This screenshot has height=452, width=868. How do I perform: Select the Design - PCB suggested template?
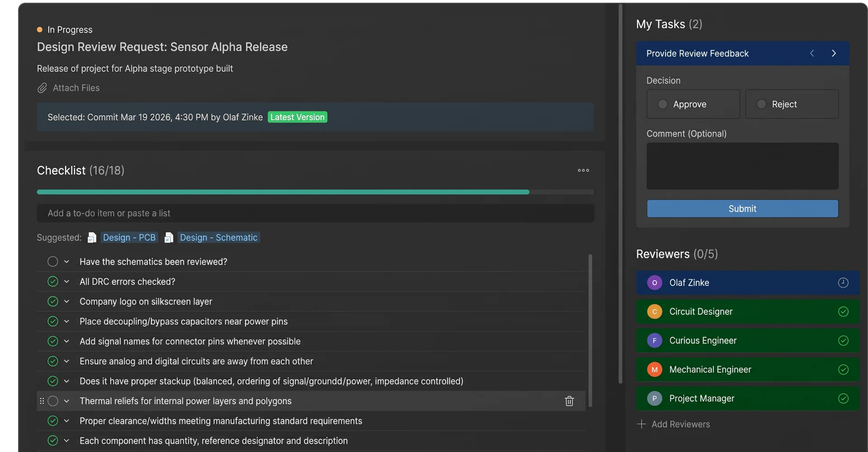point(129,238)
